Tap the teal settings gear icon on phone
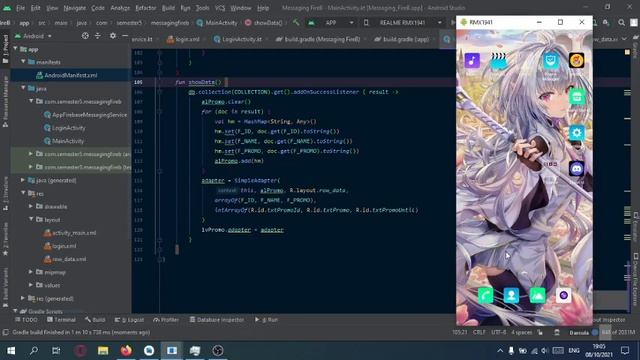Viewport: 640px width, 360px height. (576, 133)
